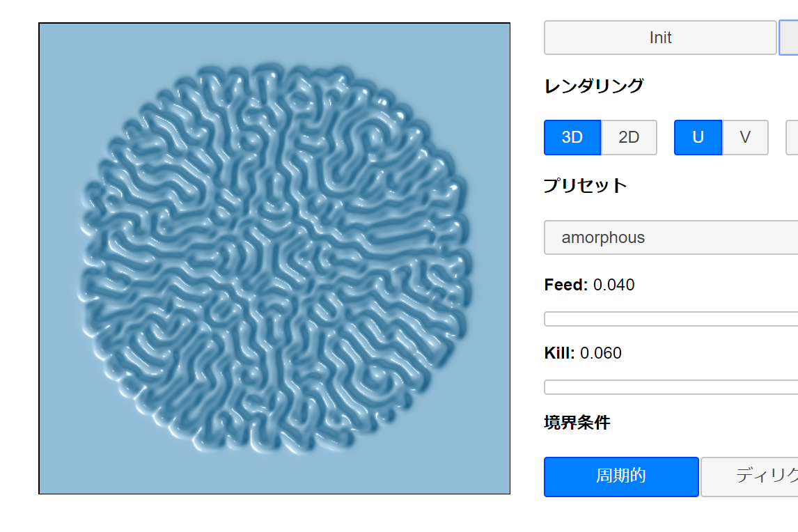Click the empty top-left corner of the canvas
This screenshot has height=532, width=798.
pyautogui.click(x=56, y=40)
